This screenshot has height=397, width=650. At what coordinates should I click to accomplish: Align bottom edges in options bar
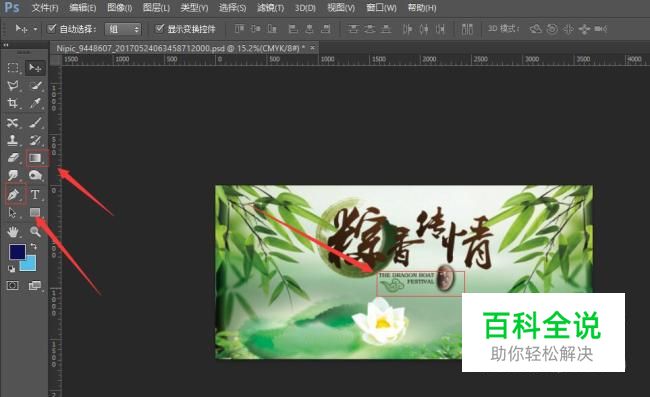pyautogui.click(x=272, y=29)
